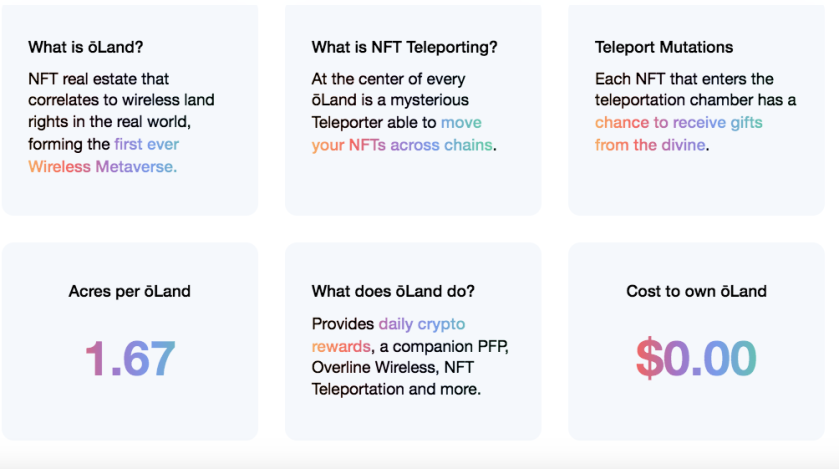Open 'chance to receive gifts from the divine' link
The height and width of the screenshot is (469, 839).
[x=678, y=134]
